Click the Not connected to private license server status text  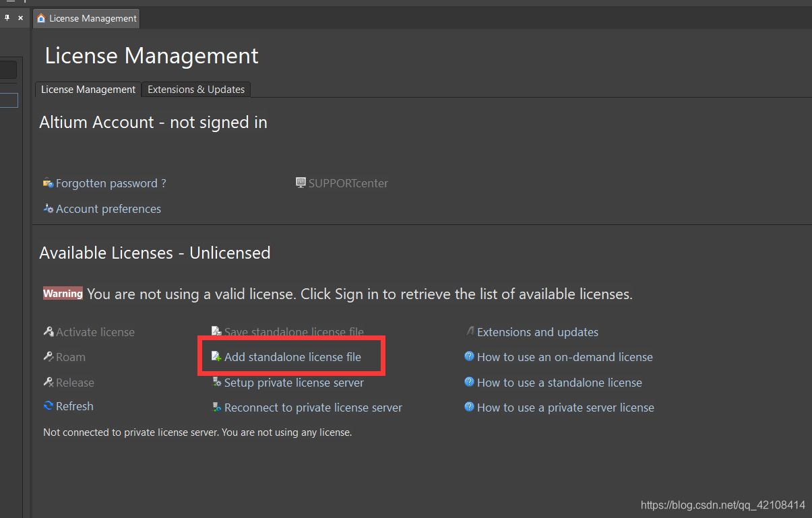197,432
